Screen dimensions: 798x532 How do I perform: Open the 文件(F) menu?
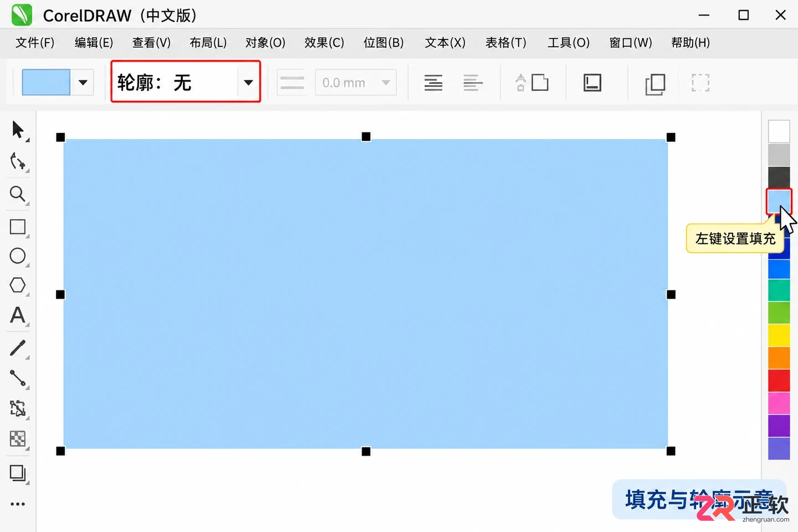tap(35, 43)
